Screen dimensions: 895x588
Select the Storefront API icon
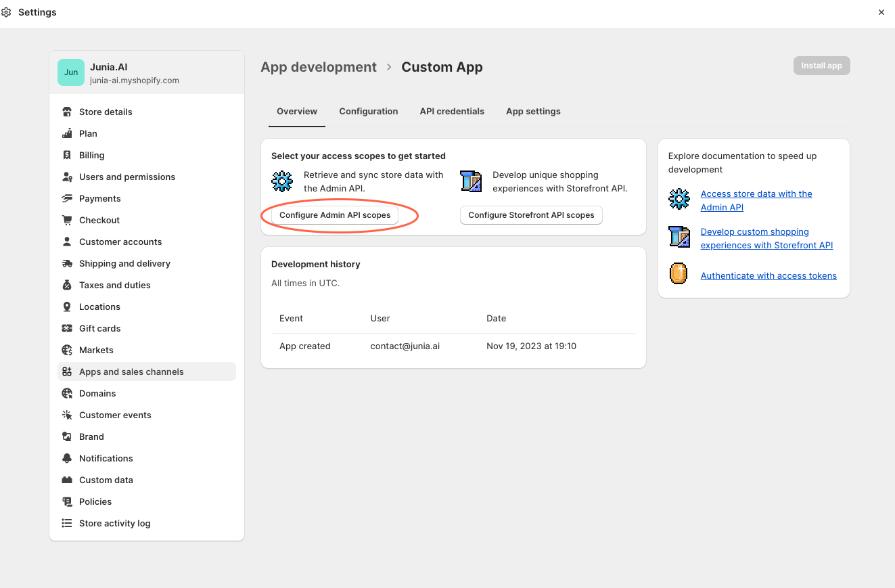(x=472, y=181)
